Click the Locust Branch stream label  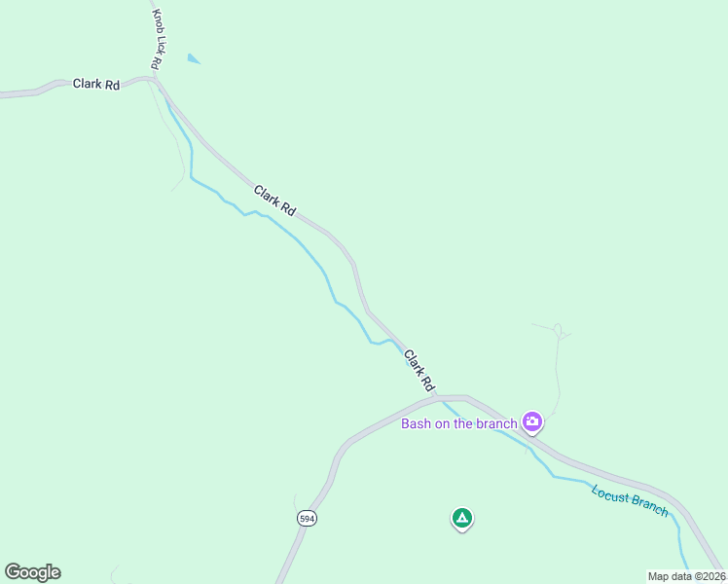(x=630, y=500)
